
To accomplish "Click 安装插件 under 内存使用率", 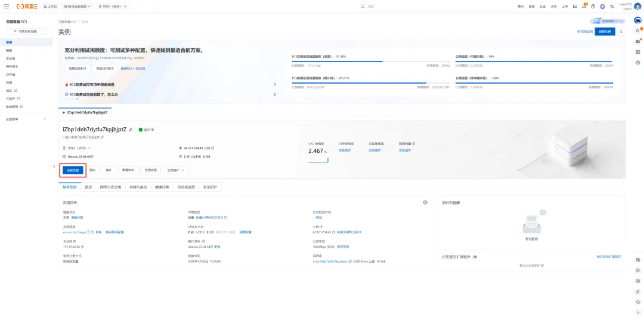I will point(344,150).
